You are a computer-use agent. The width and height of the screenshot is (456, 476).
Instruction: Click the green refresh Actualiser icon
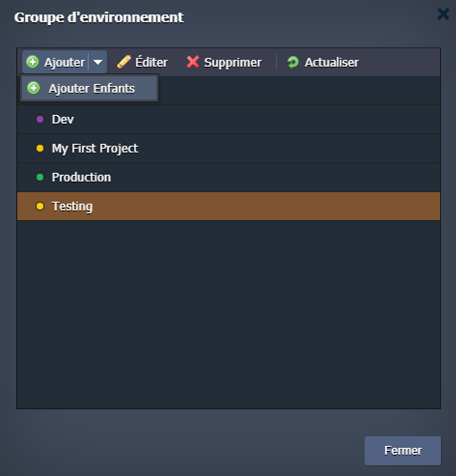coord(293,62)
